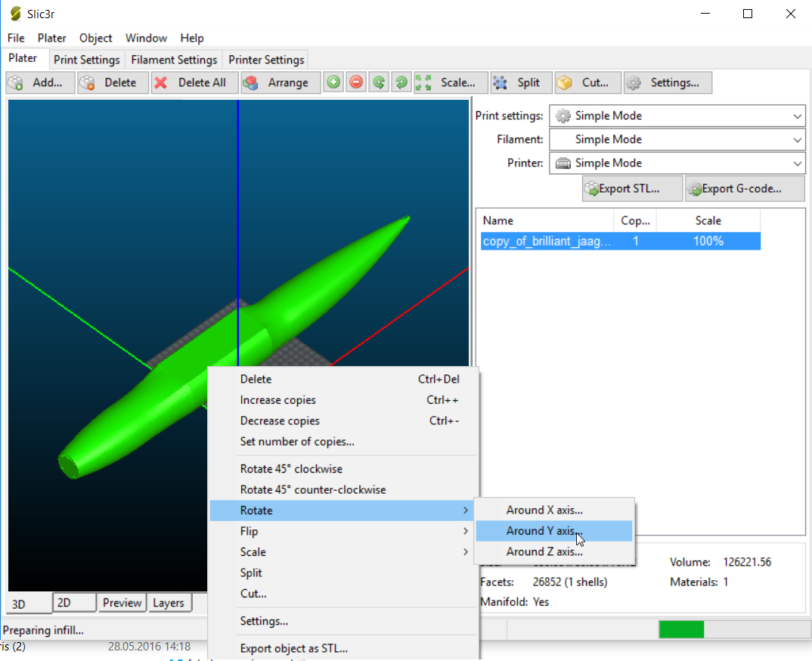Open the Printer dropdown
Viewport: 812px width, 661px height.
click(677, 163)
